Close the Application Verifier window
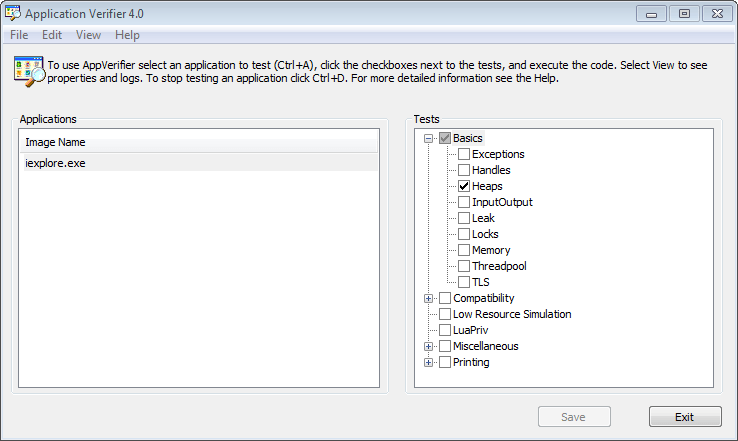Screen dimensions: 738x441 717,14
